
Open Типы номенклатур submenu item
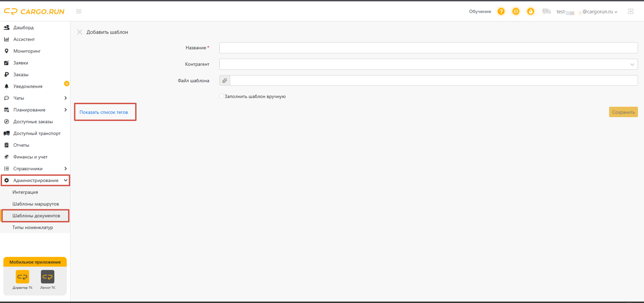pos(33,227)
